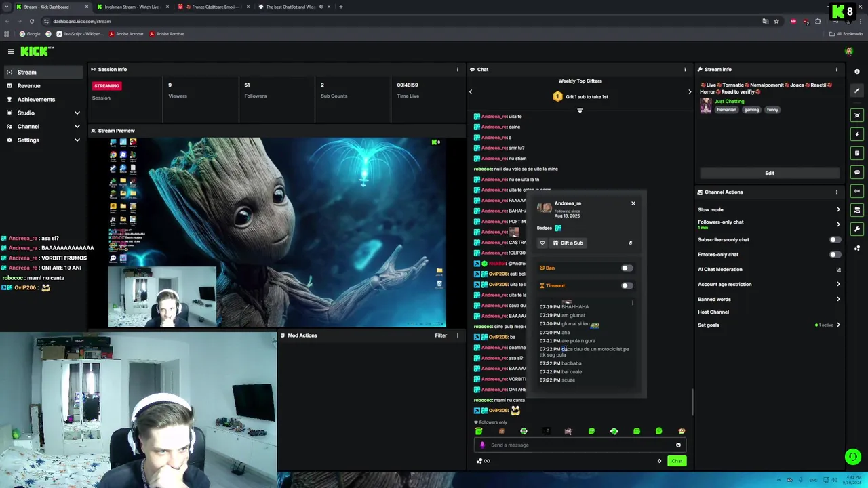Go to previous Weekly Top Gifters slide
The width and height of the screenshot is (868, 488).
[x=471, y=91]
